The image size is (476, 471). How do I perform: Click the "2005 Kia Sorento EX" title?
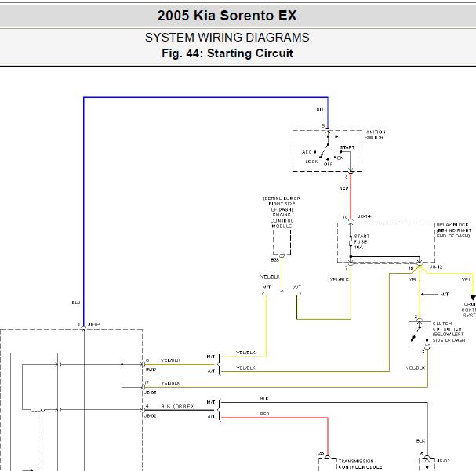pyautogui.click(x=227, y=16)
